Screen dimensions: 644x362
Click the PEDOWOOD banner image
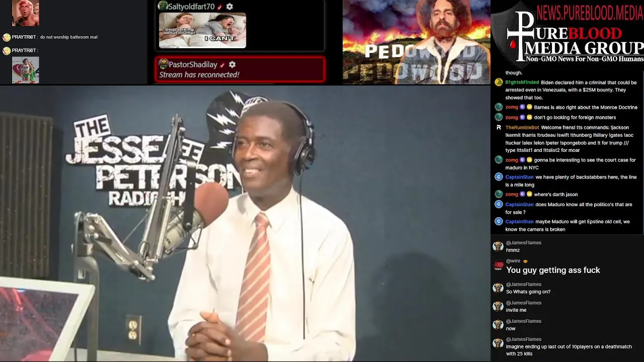click(x=416, y=42)
